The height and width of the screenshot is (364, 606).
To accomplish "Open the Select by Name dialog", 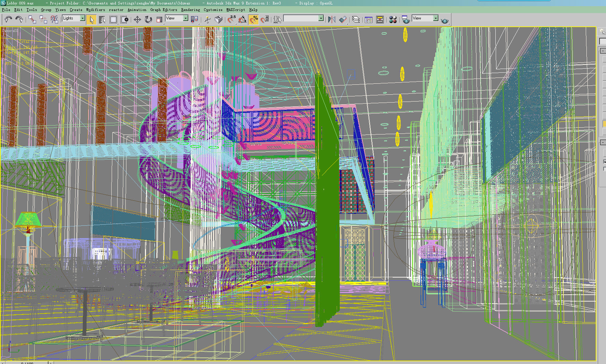I will tap(102, 20).
